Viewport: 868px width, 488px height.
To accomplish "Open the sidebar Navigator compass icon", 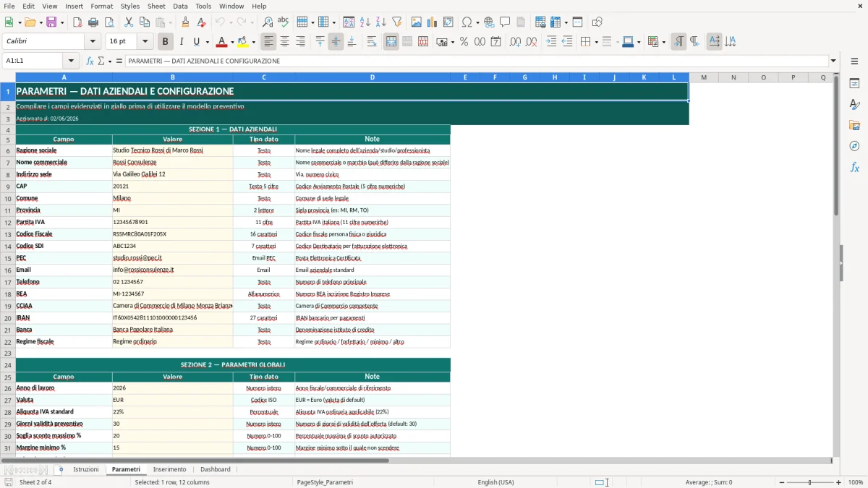I will (854, 146).
